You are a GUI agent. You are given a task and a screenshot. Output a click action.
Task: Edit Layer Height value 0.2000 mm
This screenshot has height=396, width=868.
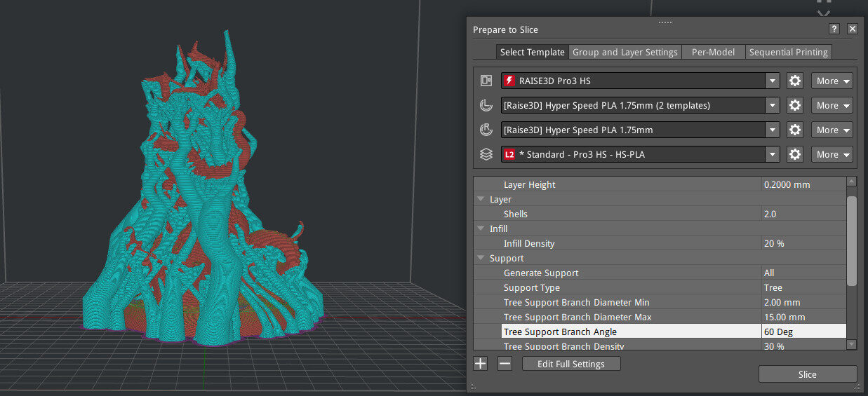click(x=803, y=185)
